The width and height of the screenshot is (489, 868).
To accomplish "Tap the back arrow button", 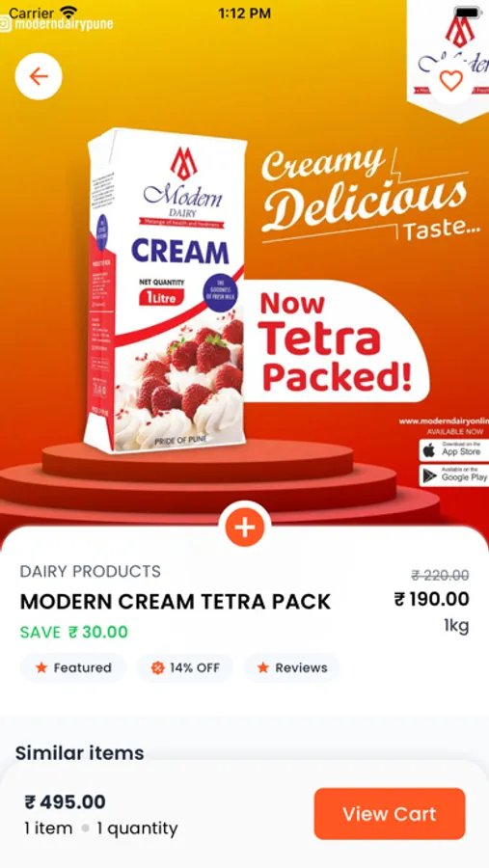I will click(39, 76).
